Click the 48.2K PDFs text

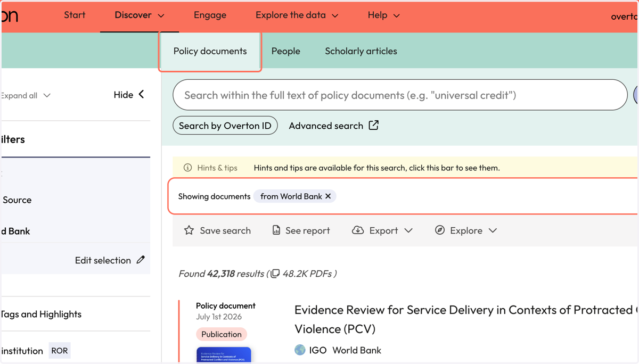pyautogui.click(x=307, y=274)
